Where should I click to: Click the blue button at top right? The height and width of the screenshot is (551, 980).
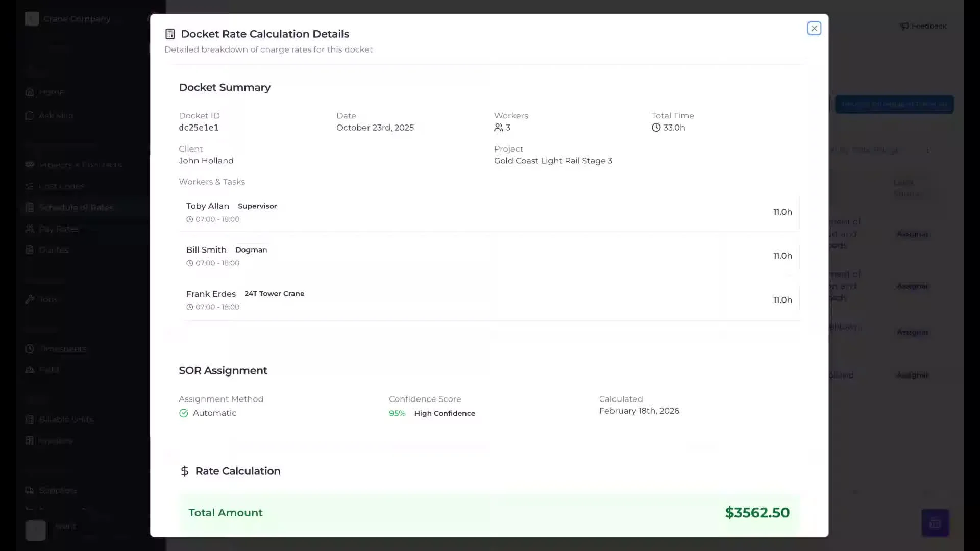894,104
